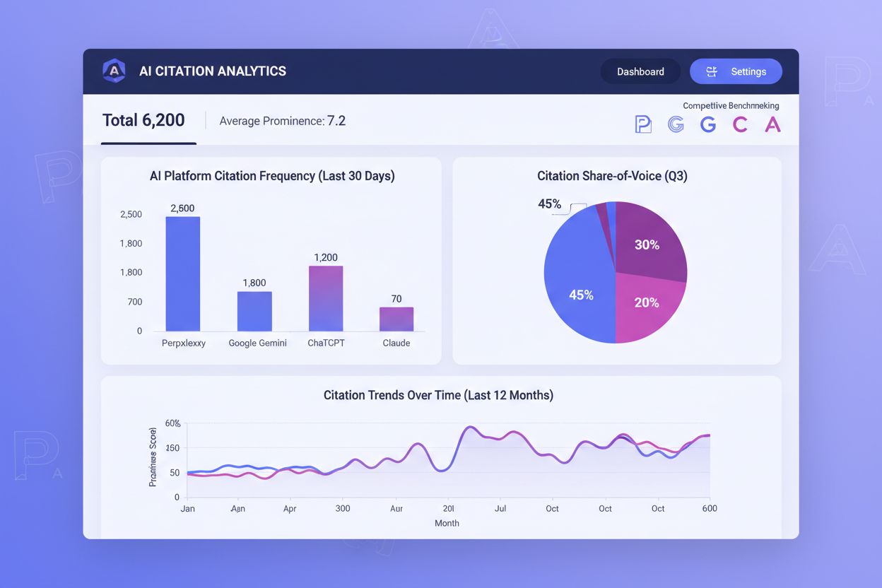Select the magenta C benchmarking icon
Viewport: 882px width, 588px height.
(740, 125)
